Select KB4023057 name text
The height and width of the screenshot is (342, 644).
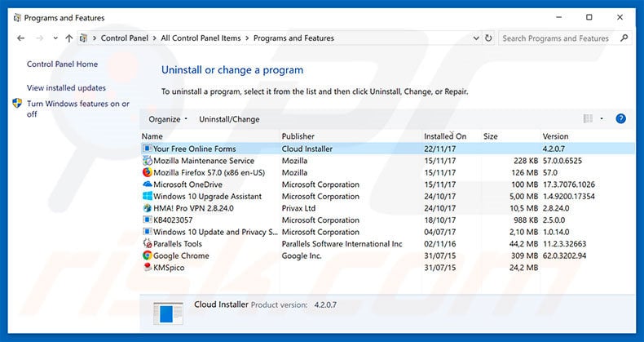click(x=173, y=220)
